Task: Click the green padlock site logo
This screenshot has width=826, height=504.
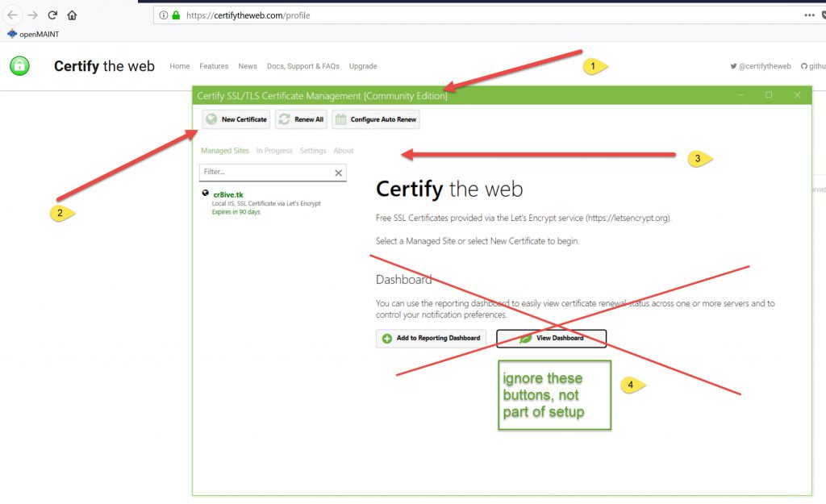Action: click(20, 66)
